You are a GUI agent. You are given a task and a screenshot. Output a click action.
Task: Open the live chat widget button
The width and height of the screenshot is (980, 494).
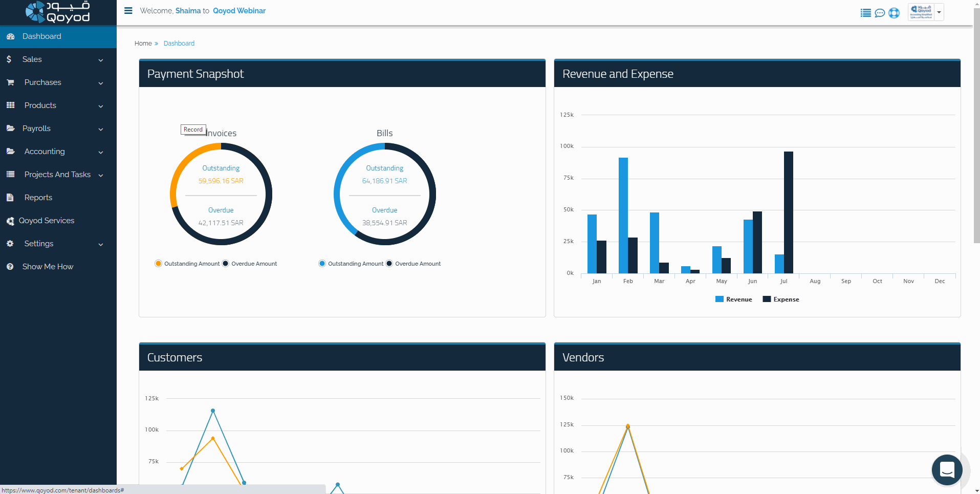947,469
